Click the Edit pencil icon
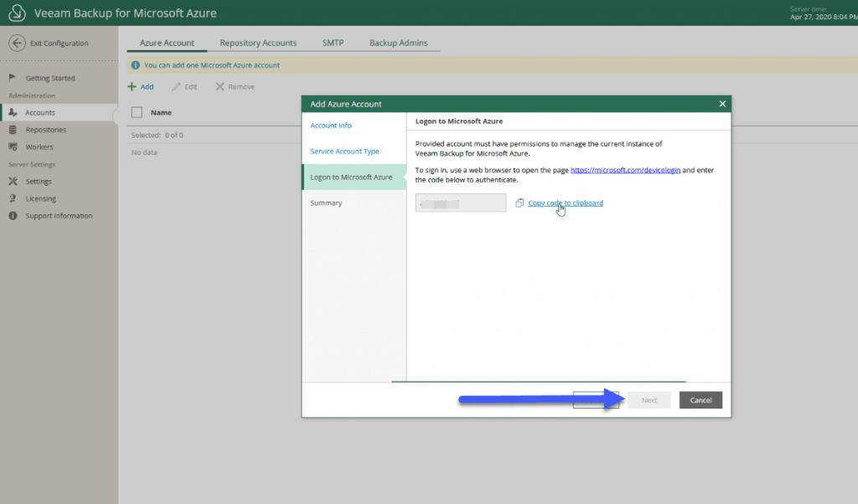 [176, 86]
